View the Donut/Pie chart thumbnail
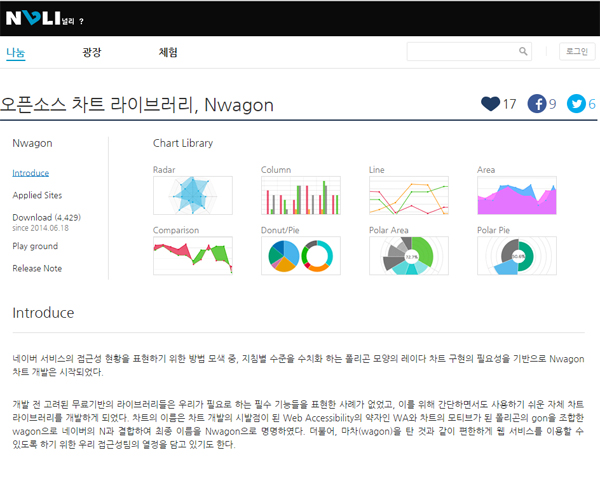 (x=301, y=256)
